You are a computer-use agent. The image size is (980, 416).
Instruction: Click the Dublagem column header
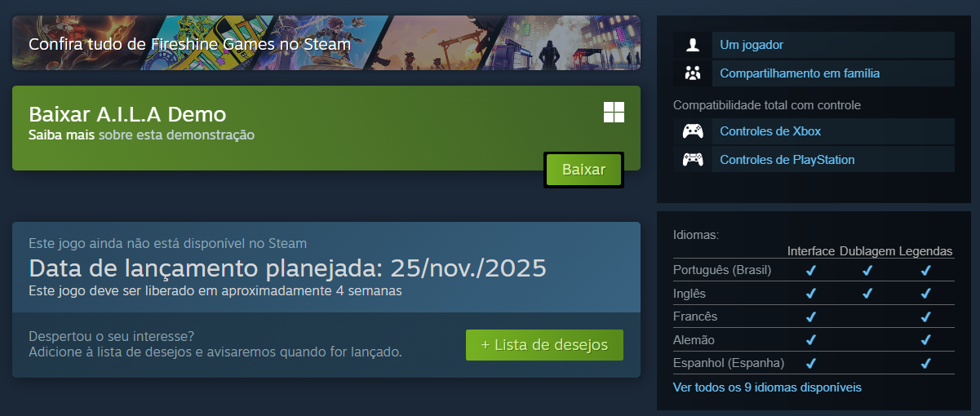pyautogui.click(x=867, y=251)
